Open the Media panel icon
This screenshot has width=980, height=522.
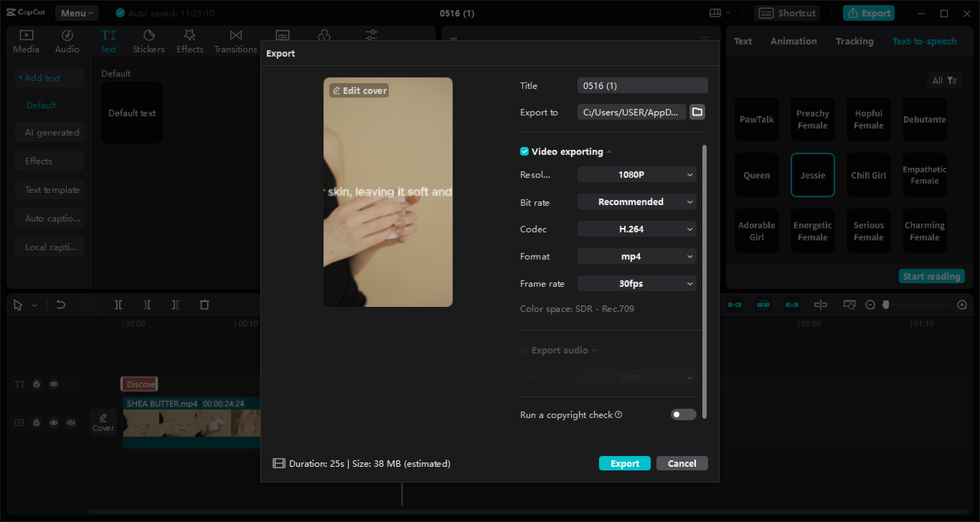(26, 41)
